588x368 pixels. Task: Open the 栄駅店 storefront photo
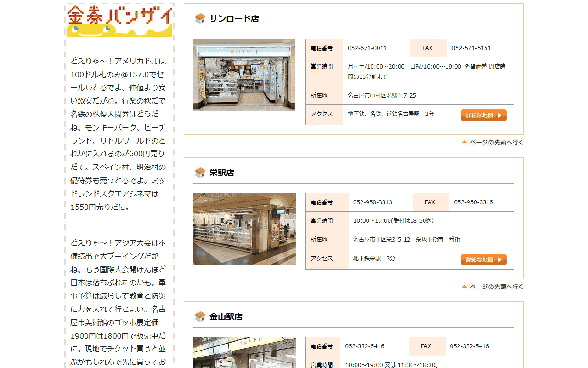click(x=244, y=229)
